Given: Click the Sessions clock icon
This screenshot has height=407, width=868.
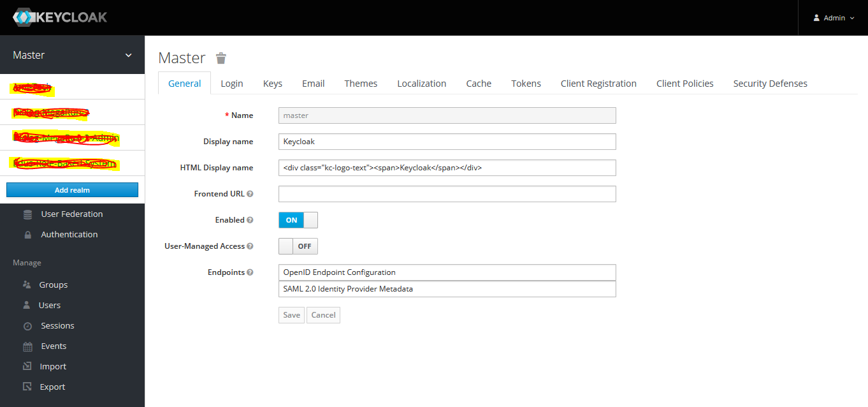Looking at the screenshot, I should click(27, 326).
